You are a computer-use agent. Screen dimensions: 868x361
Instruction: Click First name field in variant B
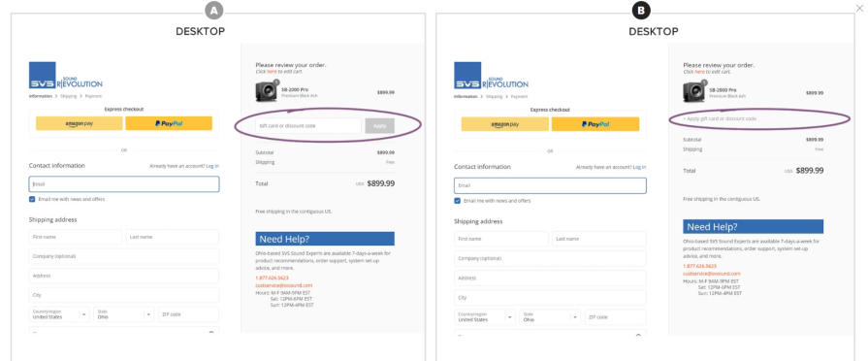501,239
